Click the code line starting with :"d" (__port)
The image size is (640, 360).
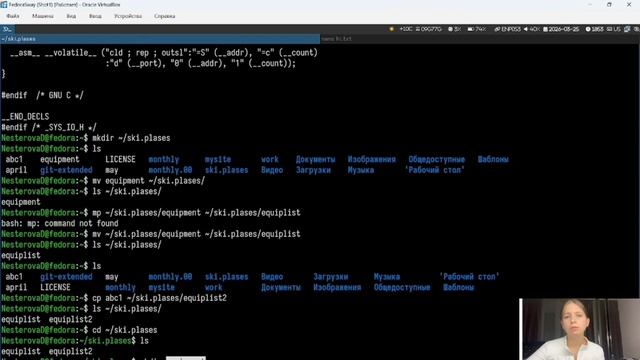(200, 64)
